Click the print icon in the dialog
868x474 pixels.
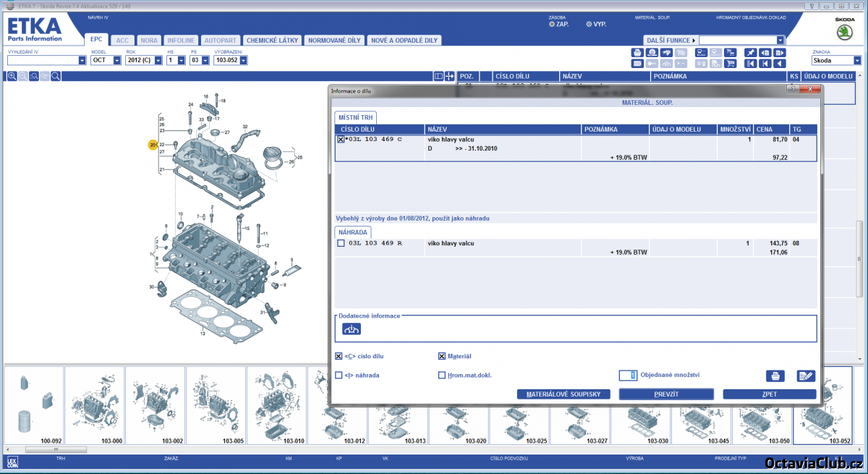click(x=775, y=376)
